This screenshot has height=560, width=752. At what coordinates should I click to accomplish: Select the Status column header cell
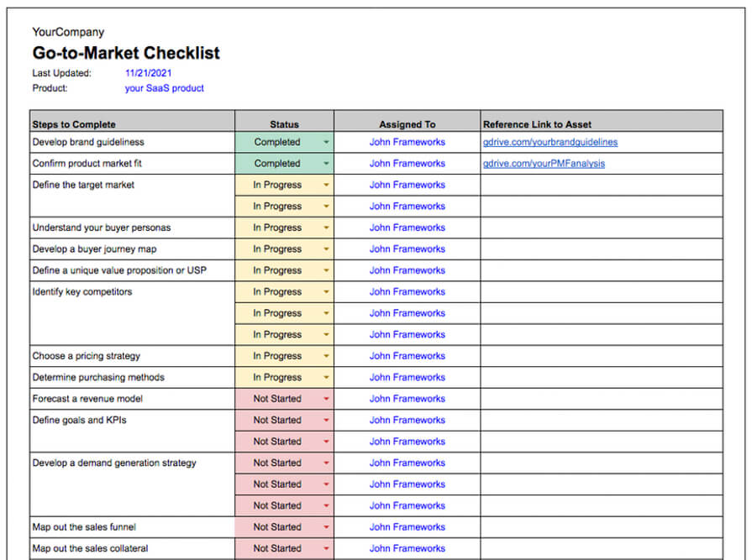pyautogui.click(x=284, y=123)
